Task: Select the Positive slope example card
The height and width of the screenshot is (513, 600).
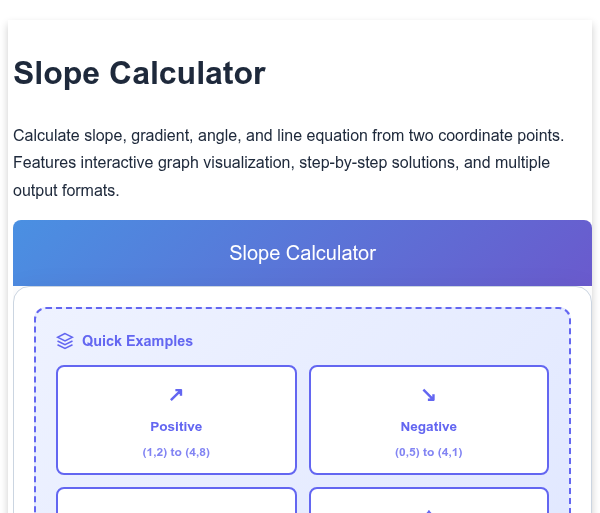Action: [176, 420]
